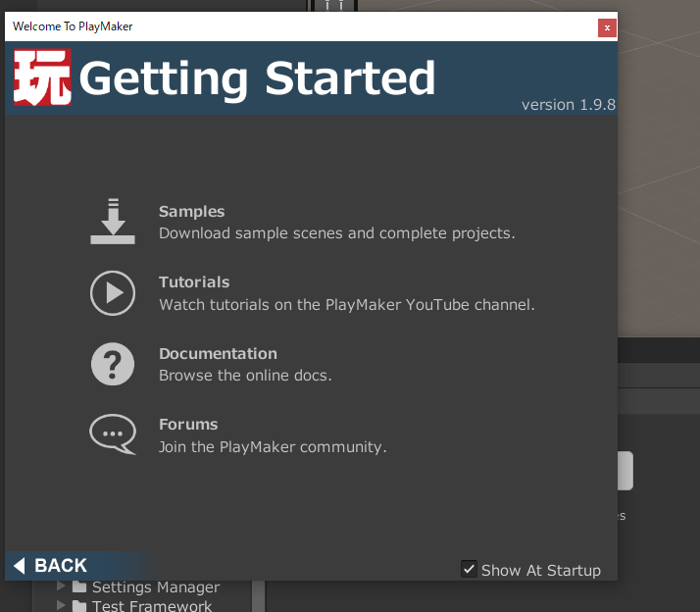The width and height of the screenshot is (700, 612).
Task: Click the 'Join the PlayMaker community.' text
Action: point(273,446)
